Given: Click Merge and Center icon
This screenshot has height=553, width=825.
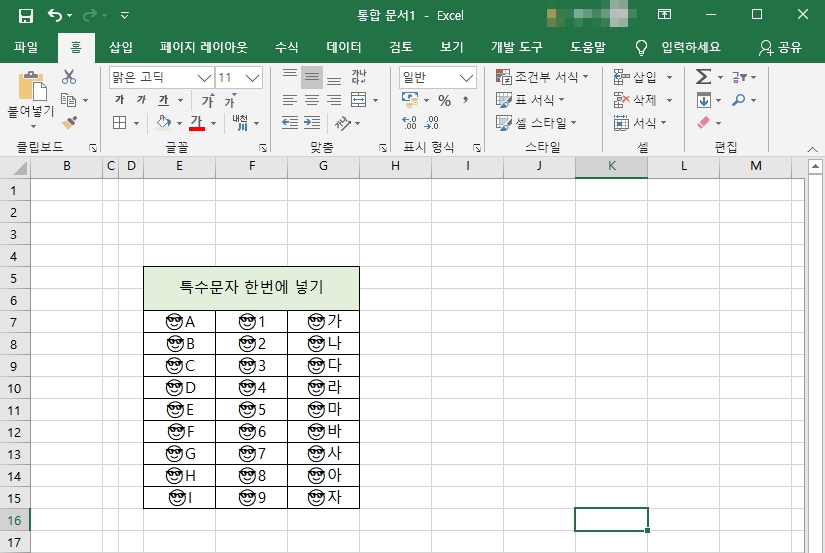Looking at the screenshot, I should (358, 100).
